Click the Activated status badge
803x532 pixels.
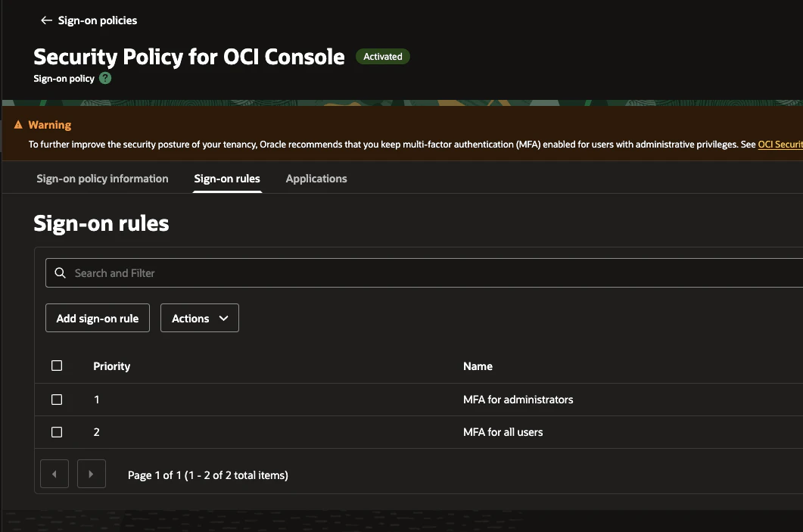382,56
